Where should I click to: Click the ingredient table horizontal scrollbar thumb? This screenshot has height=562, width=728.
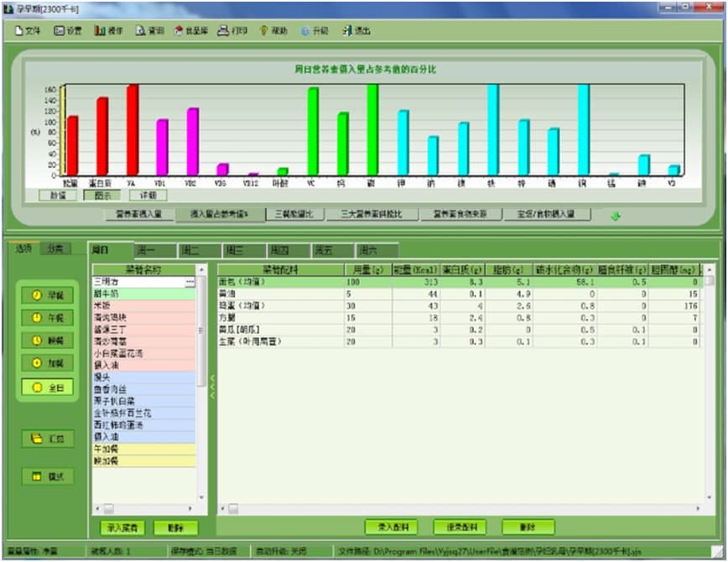[233, 509]
